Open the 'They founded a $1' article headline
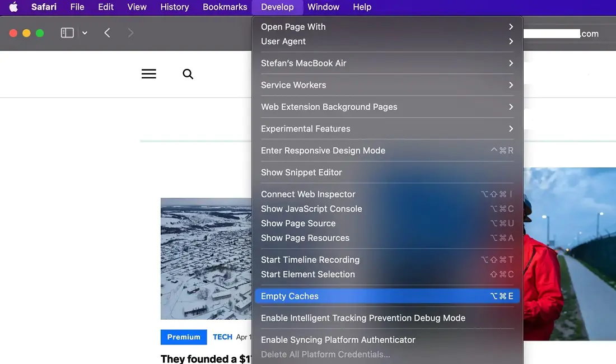The image size is (616, 364). coord(206,358)
